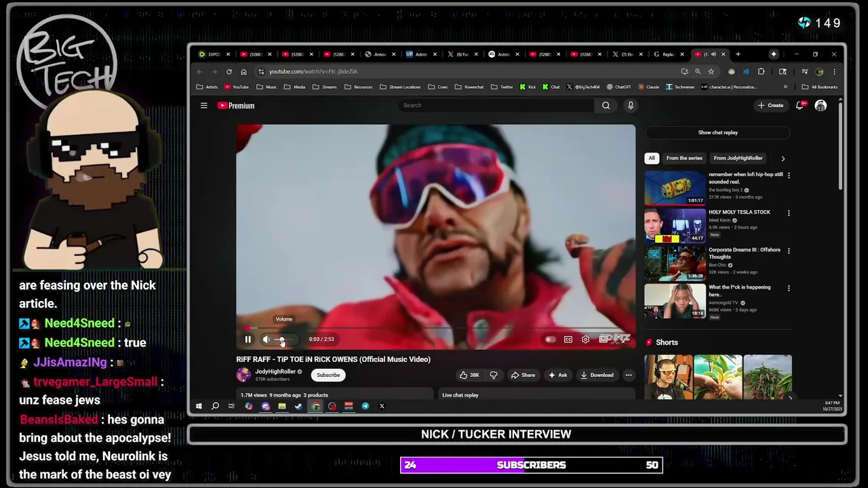Bookmark this page with the star icon
The image size is (868, 488).
coord(711,71)
